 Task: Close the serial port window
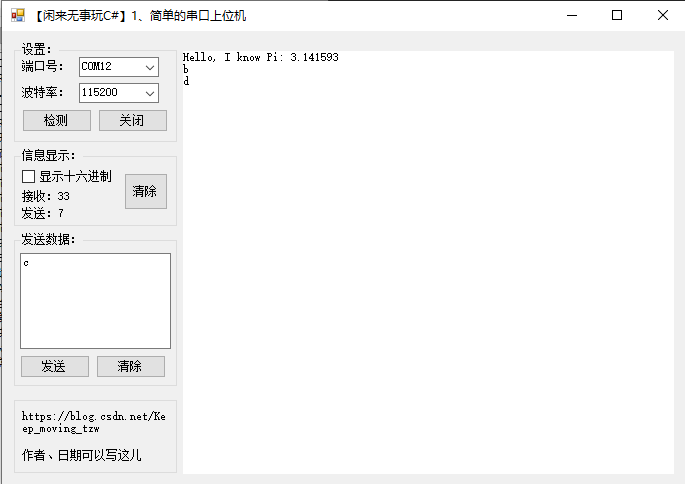[x=662, y=15]
